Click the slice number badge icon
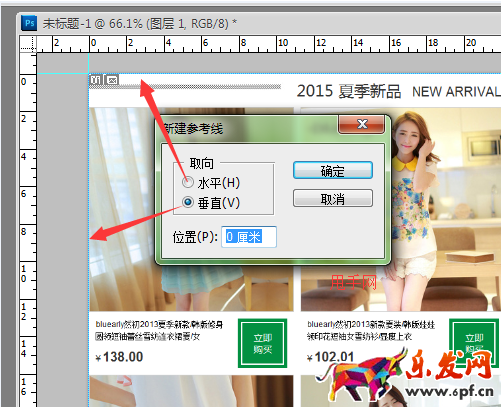Viewport: 504px width, 412px height. click(x=96, y=80)
